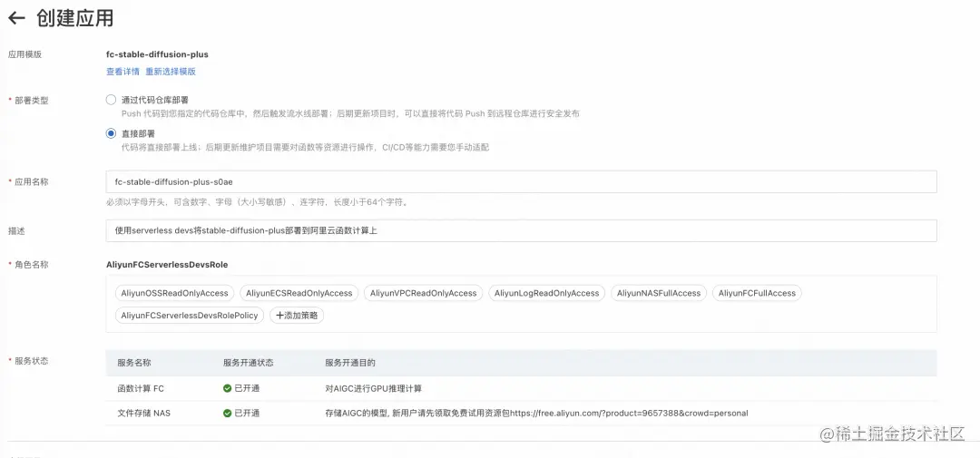Click AliyunNASFullAccess policy tag
This screenshot has height=458, width=980.
tap(659, 293)
